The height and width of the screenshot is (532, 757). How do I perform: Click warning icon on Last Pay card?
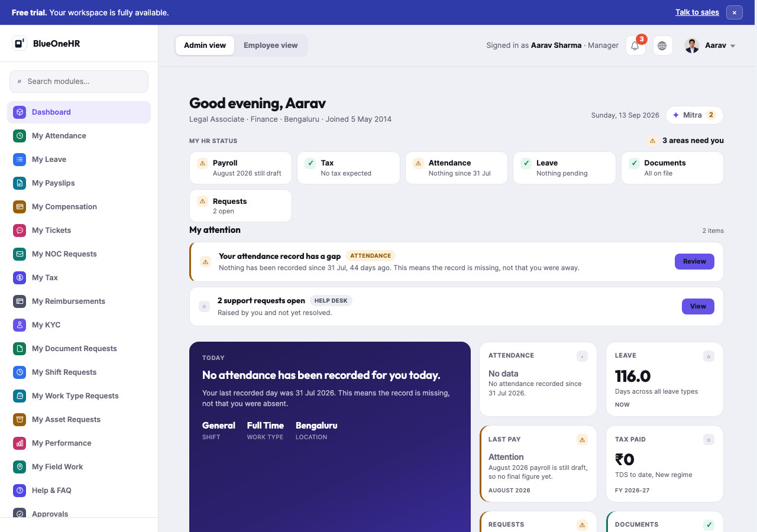click(x=582, y=440)
